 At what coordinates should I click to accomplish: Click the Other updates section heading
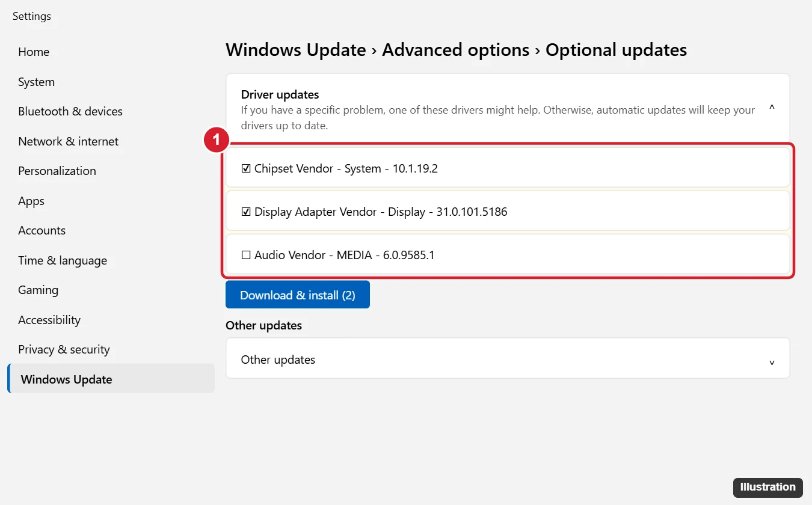click(263, 325)
